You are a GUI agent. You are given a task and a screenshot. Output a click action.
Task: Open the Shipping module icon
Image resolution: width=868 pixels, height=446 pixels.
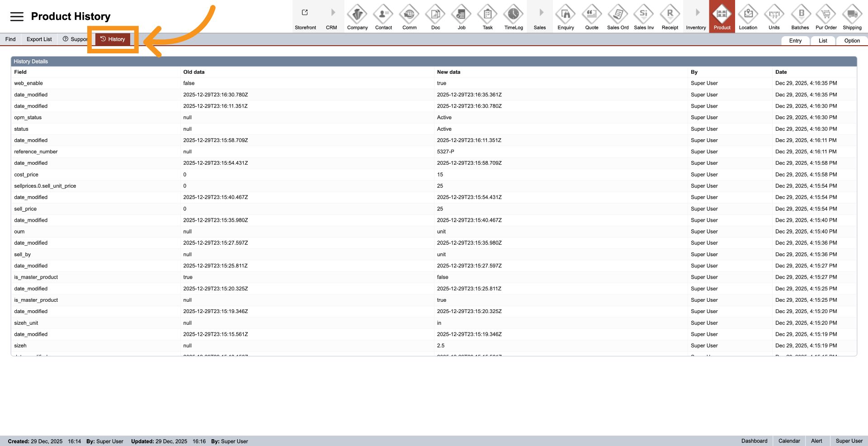[852, 17]
